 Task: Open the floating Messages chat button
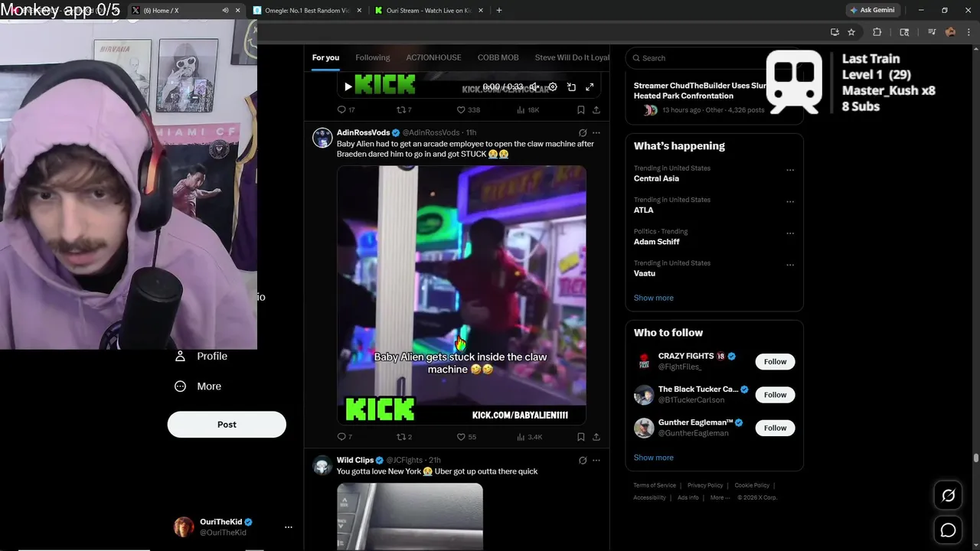(948, 530)
